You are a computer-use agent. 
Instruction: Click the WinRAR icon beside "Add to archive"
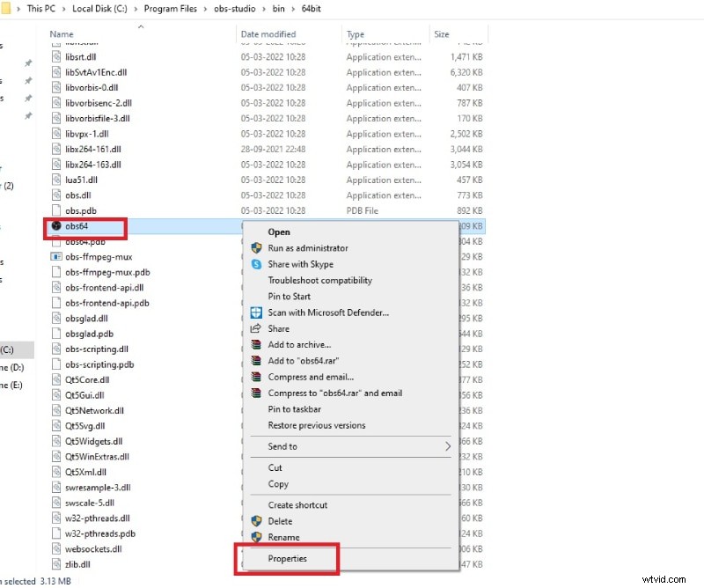(257, 345)
